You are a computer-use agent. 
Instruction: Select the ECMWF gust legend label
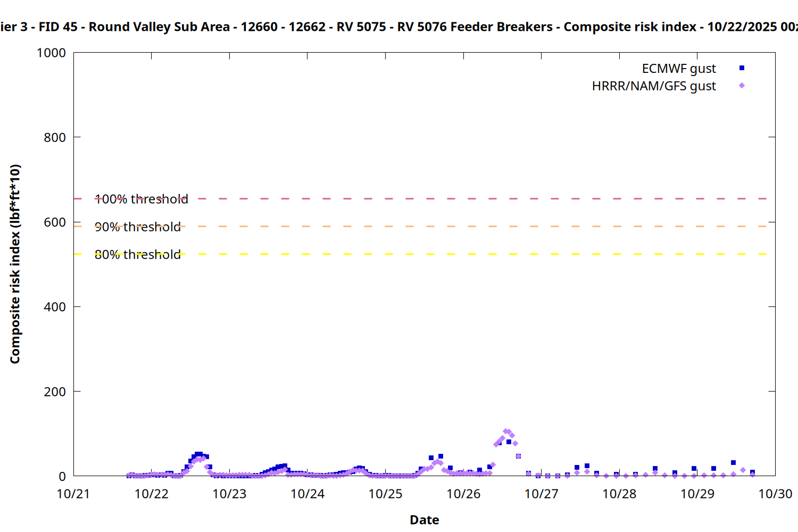678,69
